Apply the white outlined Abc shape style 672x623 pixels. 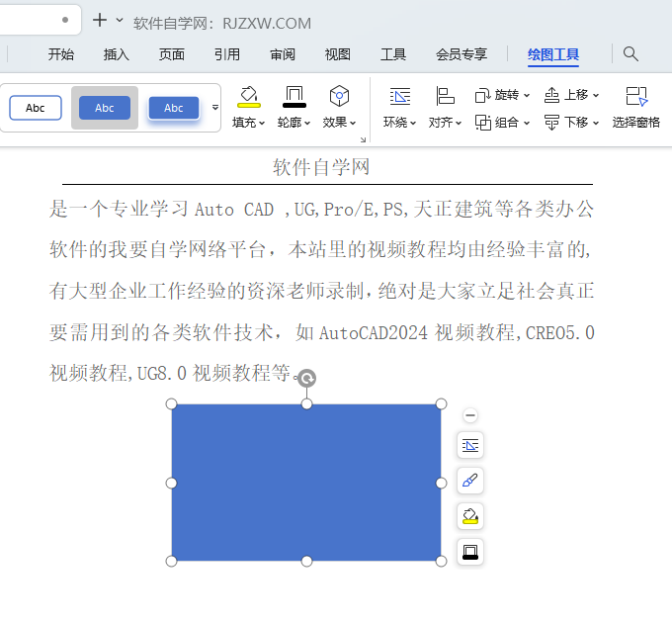pyautogui.click(x=36, y=108)
